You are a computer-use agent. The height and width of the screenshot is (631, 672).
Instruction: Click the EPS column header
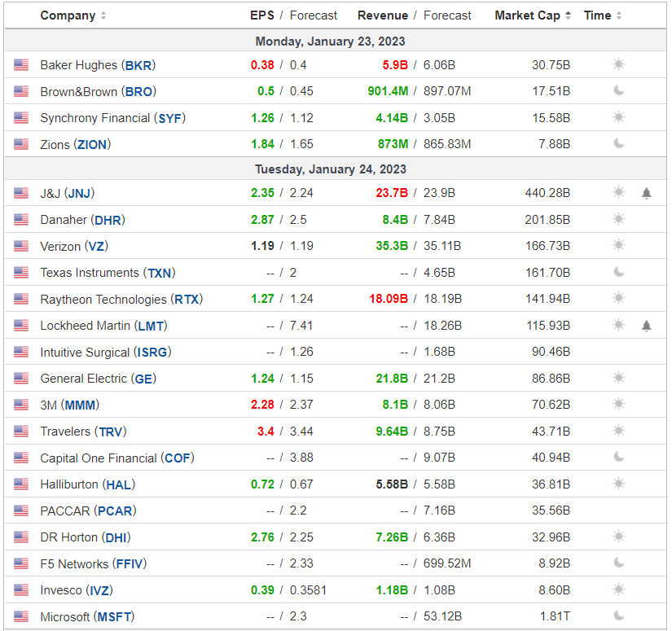click(261, 15)
